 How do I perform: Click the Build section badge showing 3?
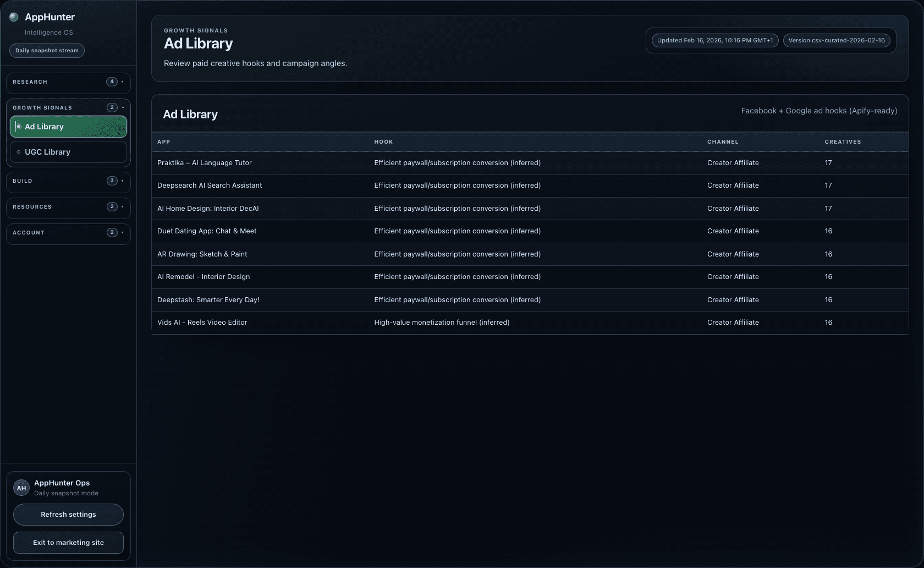click(x=113, y=181)
